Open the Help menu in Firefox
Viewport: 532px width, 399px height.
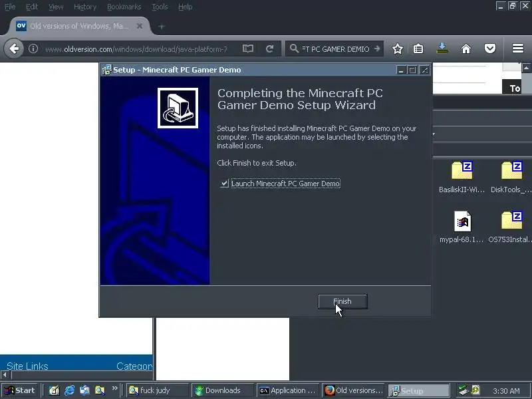(x=186, y=7)
